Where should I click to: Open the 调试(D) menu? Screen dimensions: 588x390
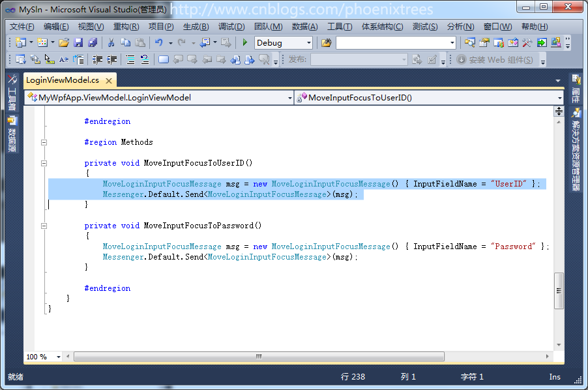click(231, 27)
